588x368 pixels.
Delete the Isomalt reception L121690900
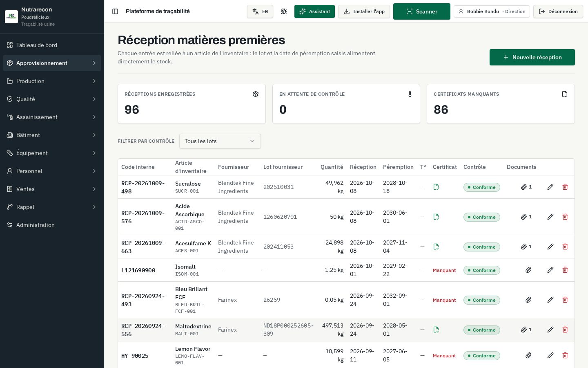(565, 270)
